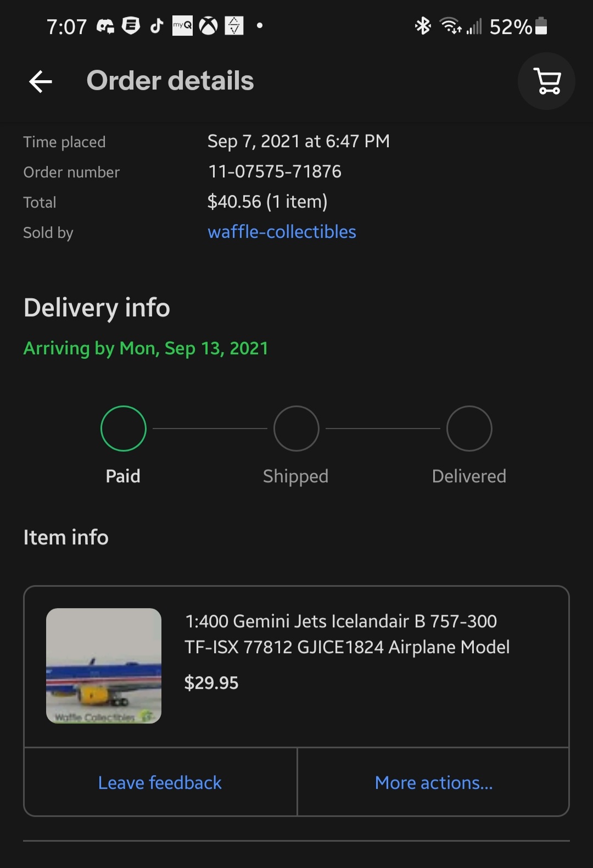The width and height of the screenshot is (593, 868).
Task: Tap the Delivered progress circle
Action: tap(469, 429)
